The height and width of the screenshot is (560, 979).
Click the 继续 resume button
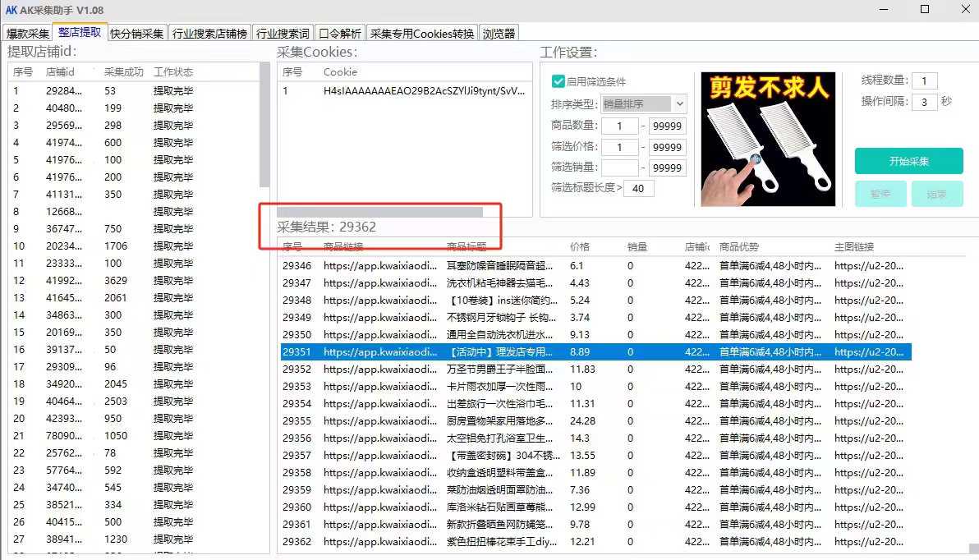[936, 194]
